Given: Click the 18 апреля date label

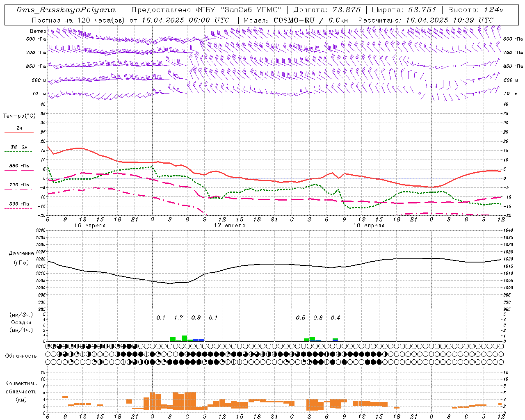Looking at the screenshot, I should (x=369, y=225).
